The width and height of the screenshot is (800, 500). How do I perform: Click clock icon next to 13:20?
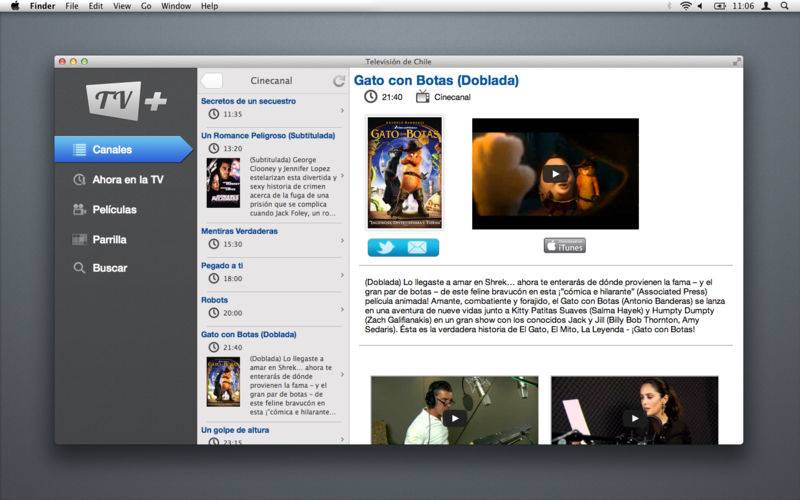[214, 148]
